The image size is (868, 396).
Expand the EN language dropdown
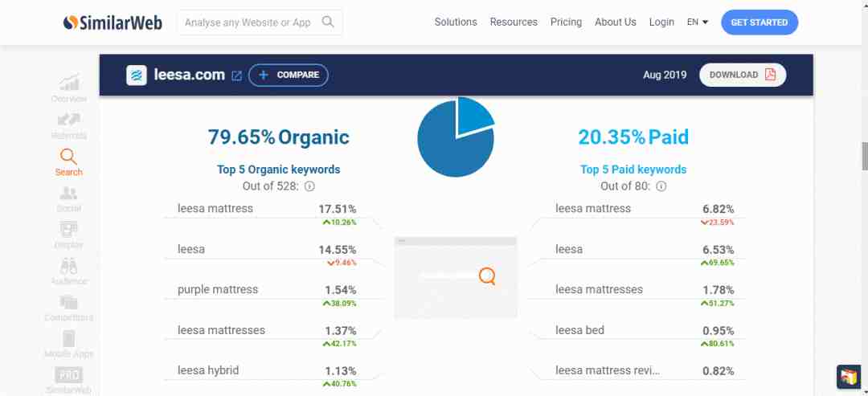click(698, 22)
